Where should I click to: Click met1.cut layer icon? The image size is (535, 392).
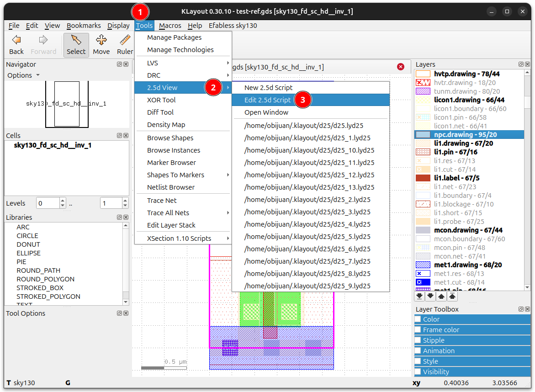(423, 282)
